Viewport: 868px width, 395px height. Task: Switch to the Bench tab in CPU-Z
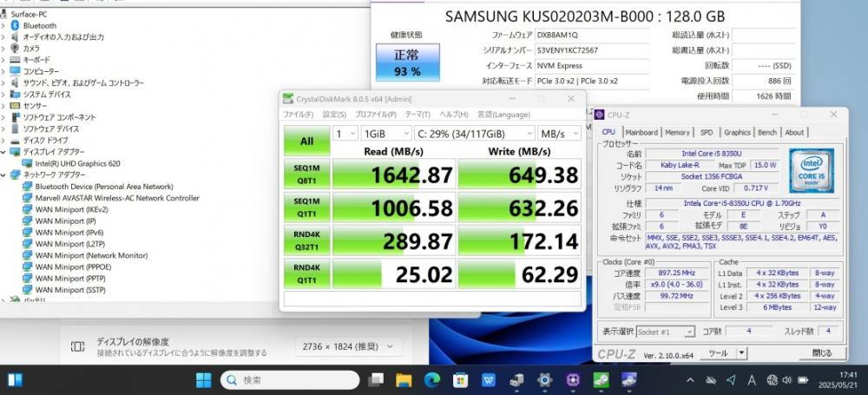767,133
